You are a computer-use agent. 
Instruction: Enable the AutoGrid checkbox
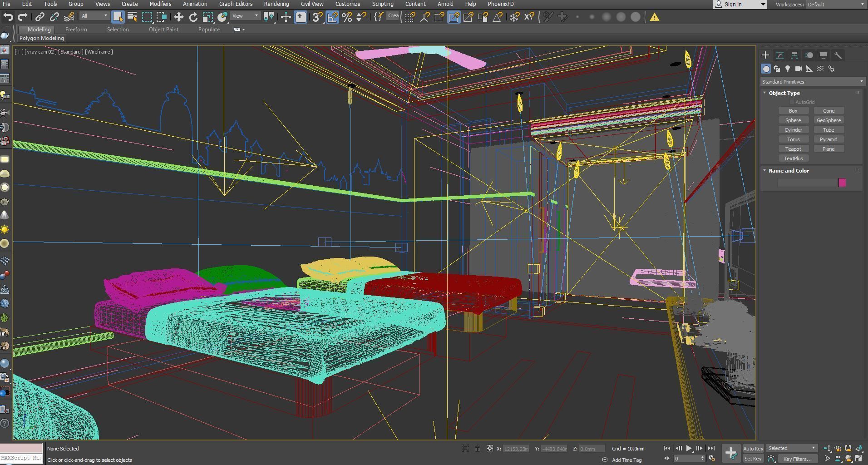(x=792, y=102)
